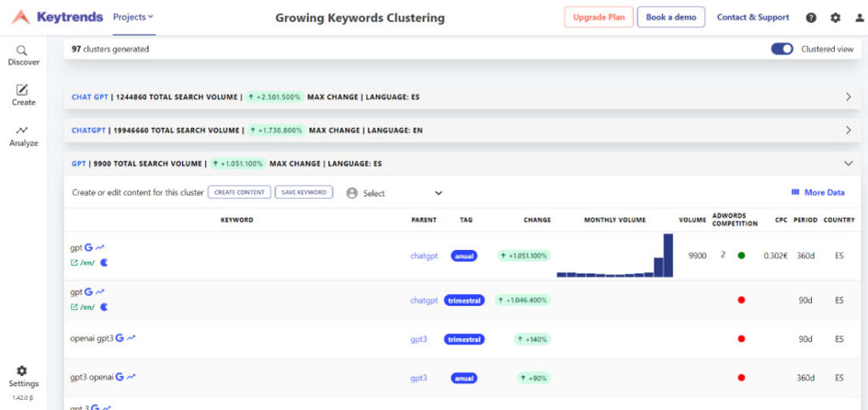Screen dimensions: 868x410
Task: Click anual tag in gpt3 openai row
Action: tap(465, 378)
